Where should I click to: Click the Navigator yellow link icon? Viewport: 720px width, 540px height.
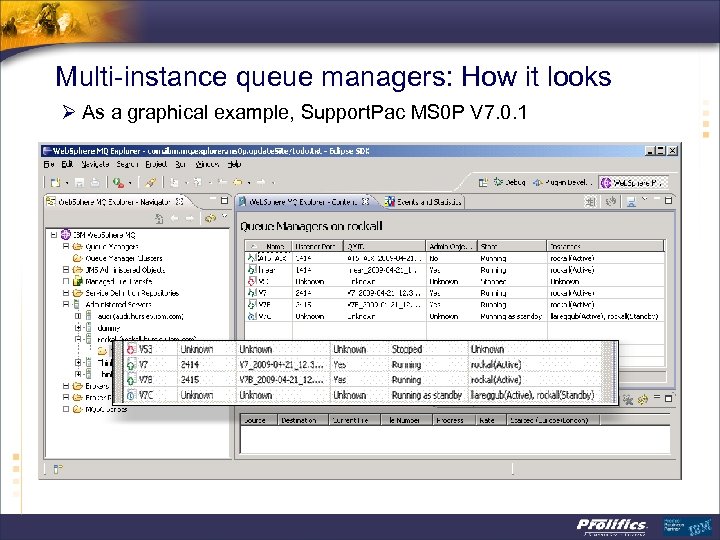point(210,219)
